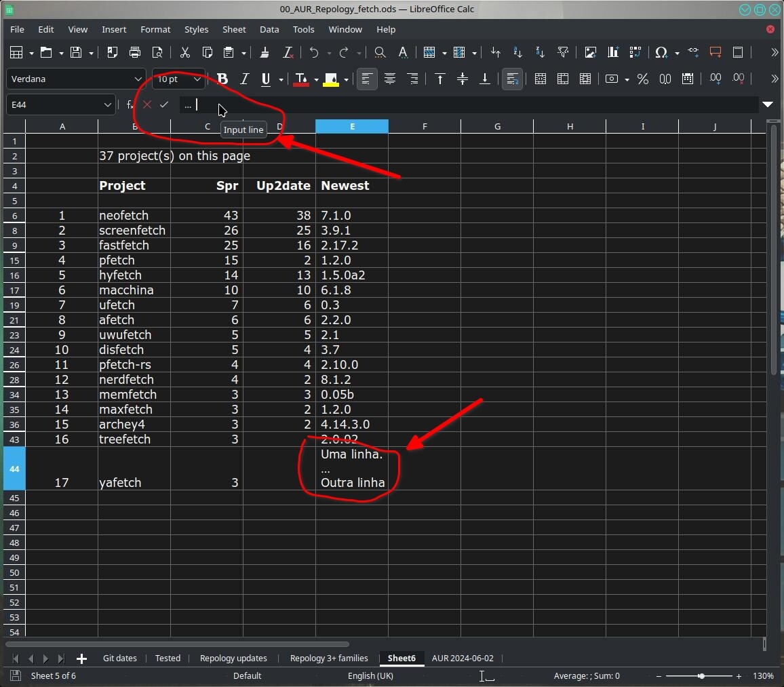Click the Print icon

134,52
